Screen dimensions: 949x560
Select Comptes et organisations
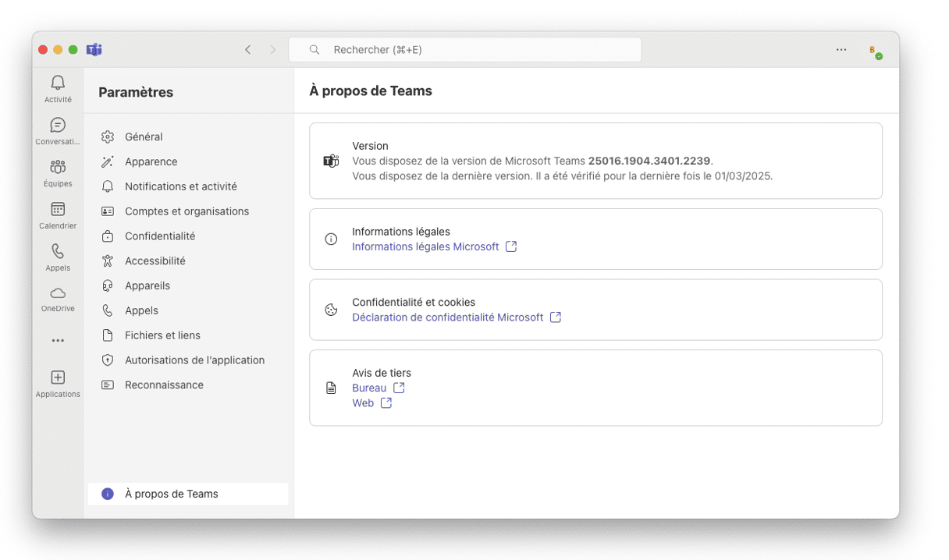[188, 211]
